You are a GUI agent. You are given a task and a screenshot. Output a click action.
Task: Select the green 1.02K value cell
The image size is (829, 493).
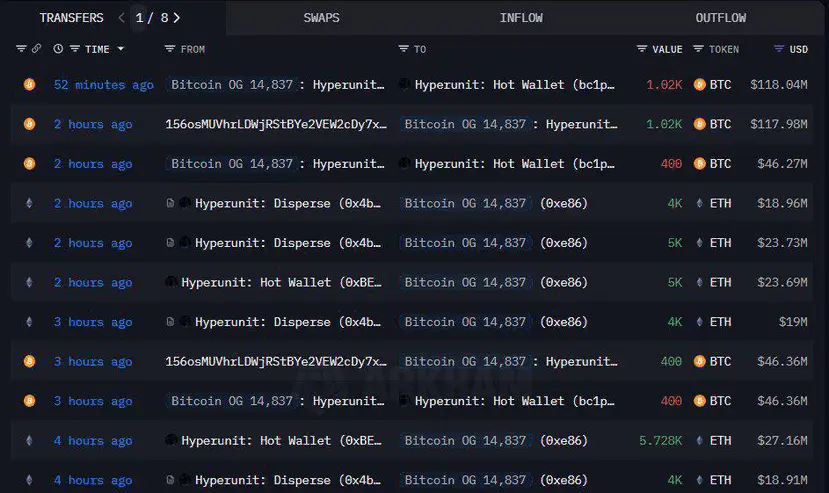(x=664, y=124)
